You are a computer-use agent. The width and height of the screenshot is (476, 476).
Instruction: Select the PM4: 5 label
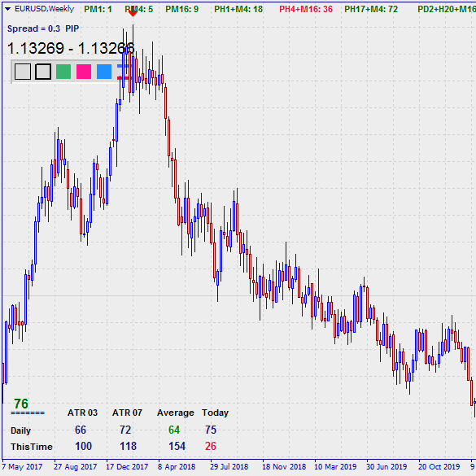[139, 9]
